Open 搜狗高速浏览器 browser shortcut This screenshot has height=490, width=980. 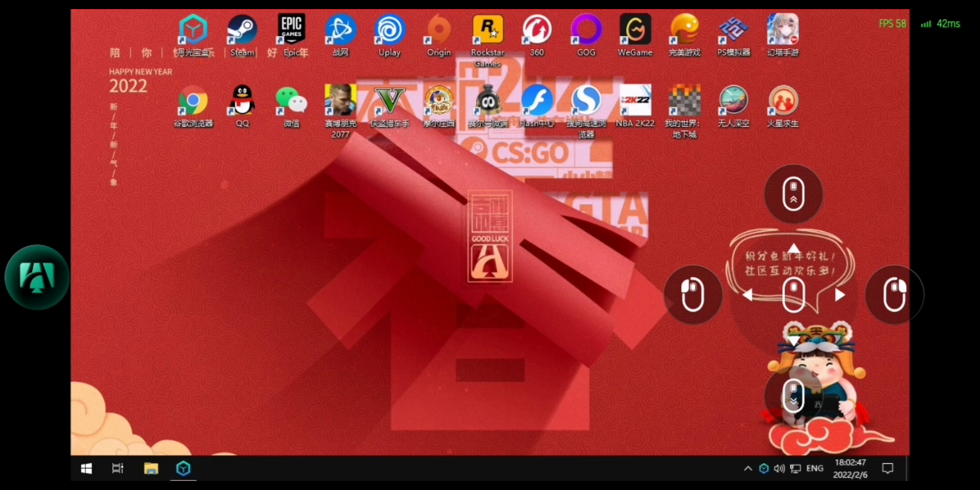click(x=586, y=112)
